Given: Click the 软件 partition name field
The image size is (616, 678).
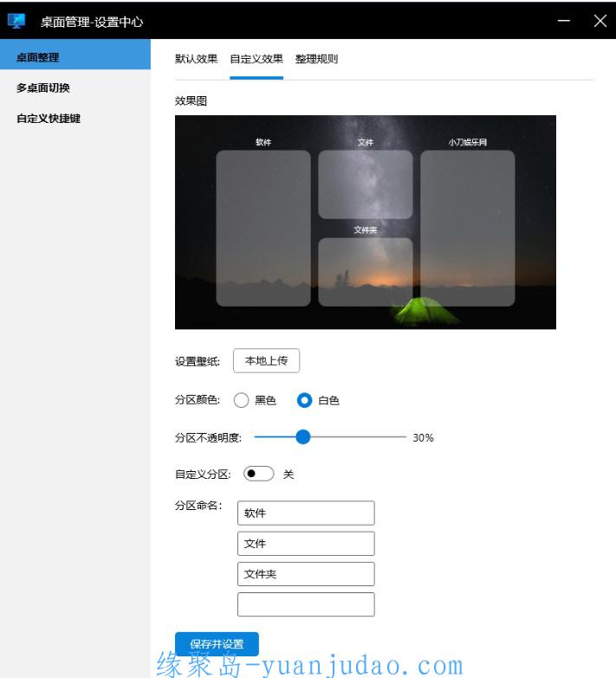Looking at the screenshot, I should (306, 513).
